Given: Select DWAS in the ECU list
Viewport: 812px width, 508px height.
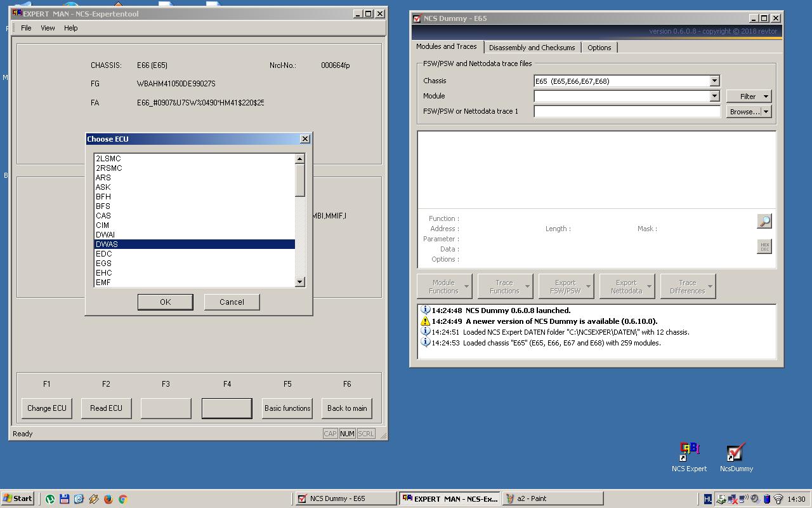Looking at the screenshot, I should pos(194,244).
